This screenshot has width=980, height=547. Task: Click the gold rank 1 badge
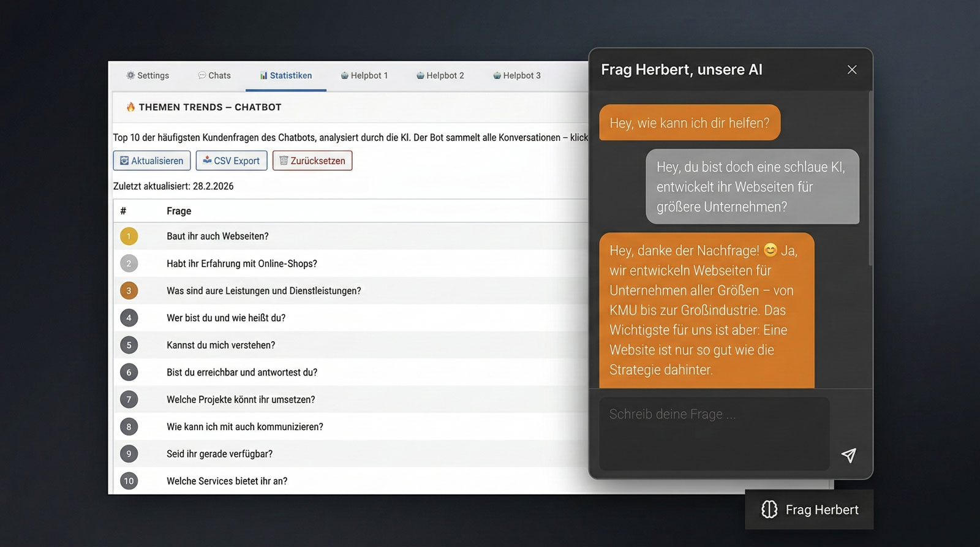tap(129, 236)
